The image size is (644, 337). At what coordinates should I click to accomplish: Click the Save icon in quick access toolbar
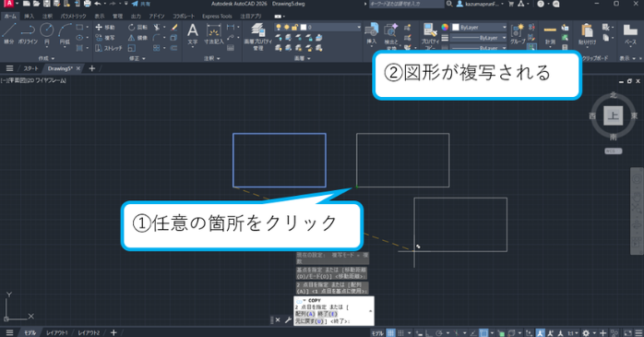click(46, 4)
